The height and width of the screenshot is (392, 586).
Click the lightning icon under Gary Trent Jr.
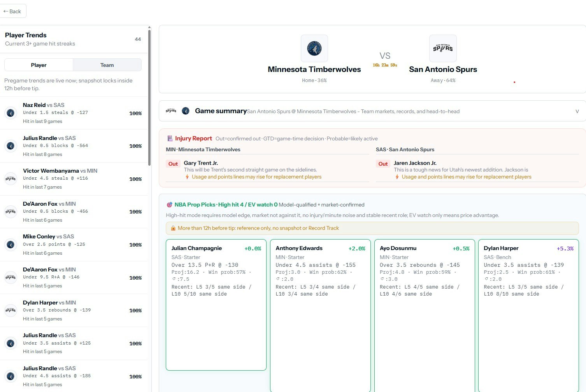(187, 177)
